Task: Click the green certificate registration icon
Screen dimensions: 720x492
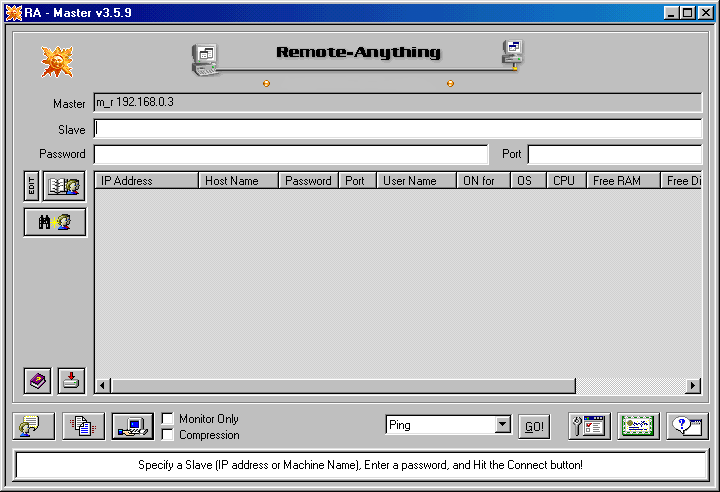Action: tap(638, 426)
